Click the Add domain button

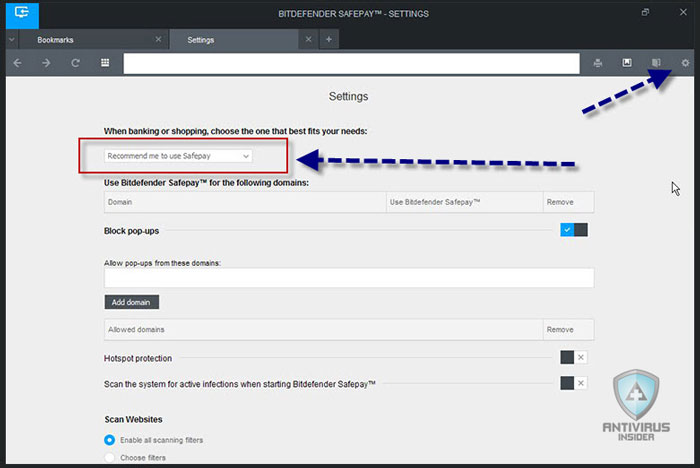132,302
